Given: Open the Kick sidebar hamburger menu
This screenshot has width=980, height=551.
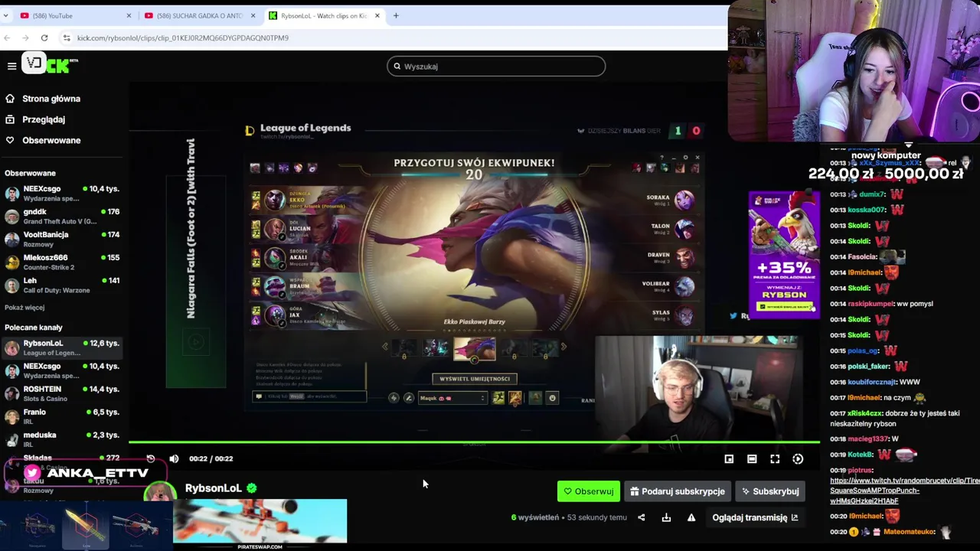Looking at the screenshot, I should point(11,67).
